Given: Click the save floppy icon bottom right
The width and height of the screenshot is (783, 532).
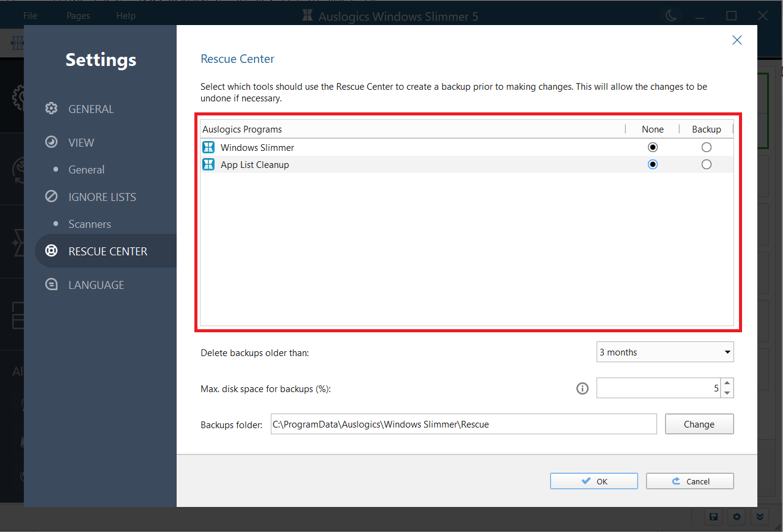Looking at the screenshot, I should coord(713,517).
